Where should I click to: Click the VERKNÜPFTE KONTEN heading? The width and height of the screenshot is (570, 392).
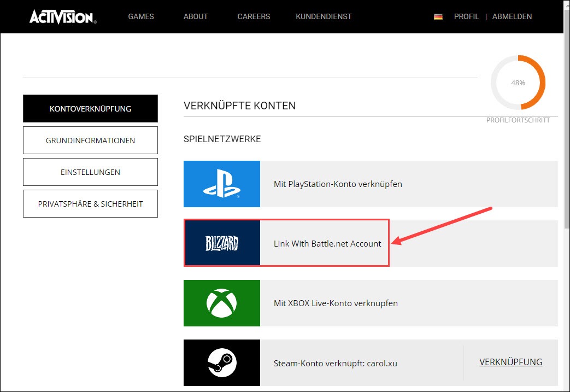tap(239, 106)
